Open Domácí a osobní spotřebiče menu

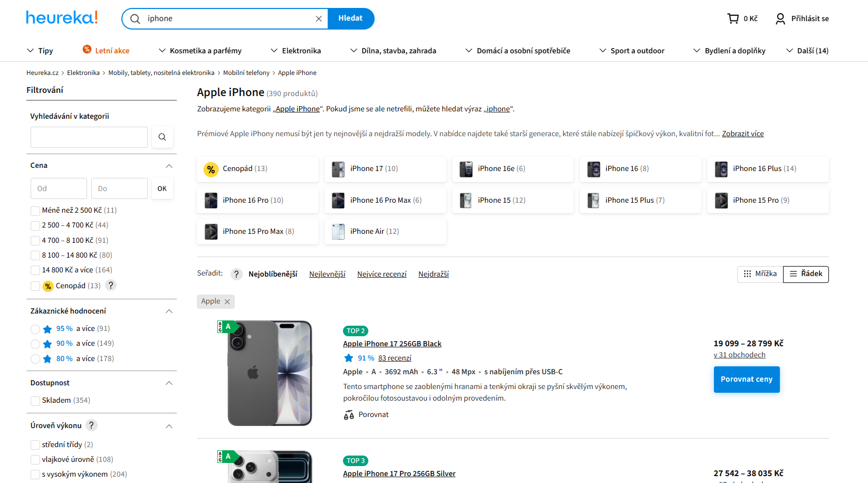518,51
